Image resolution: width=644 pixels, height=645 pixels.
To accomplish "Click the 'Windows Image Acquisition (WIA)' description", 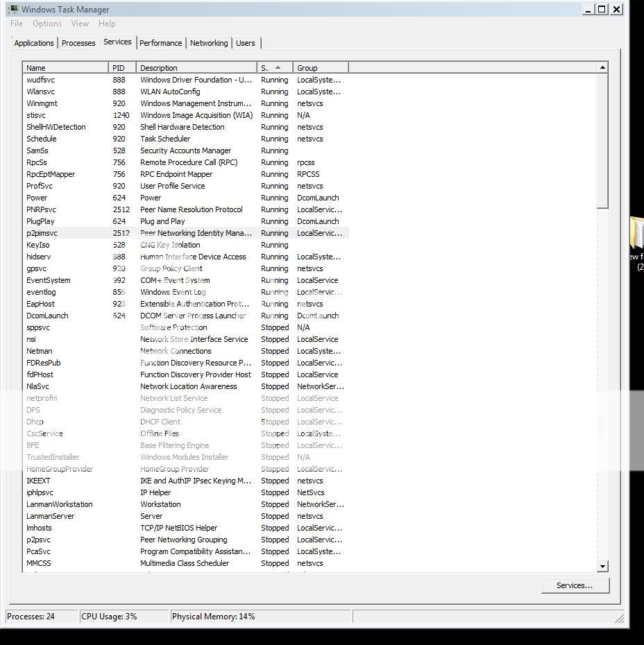I will click(x=196, y=115).
